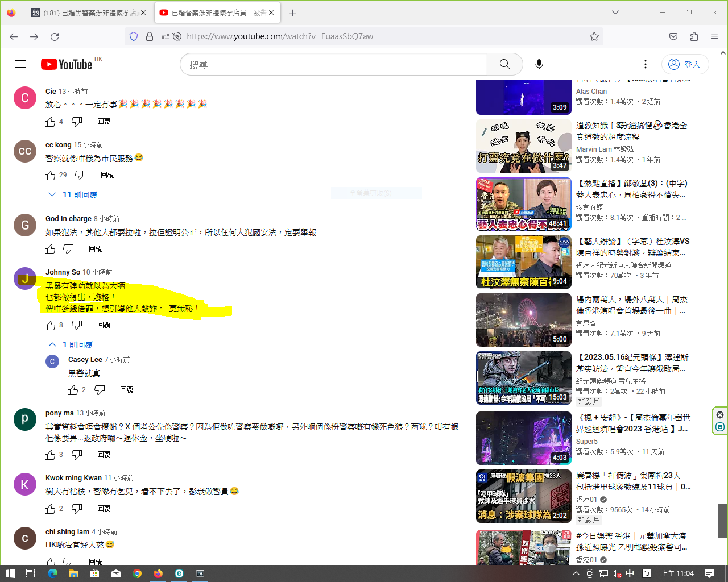The width and height of the screenshot is (728, 582).
Task: Like Kwok ming Kwan's comment
Action: pyautogui.click(x=50, y=509)
